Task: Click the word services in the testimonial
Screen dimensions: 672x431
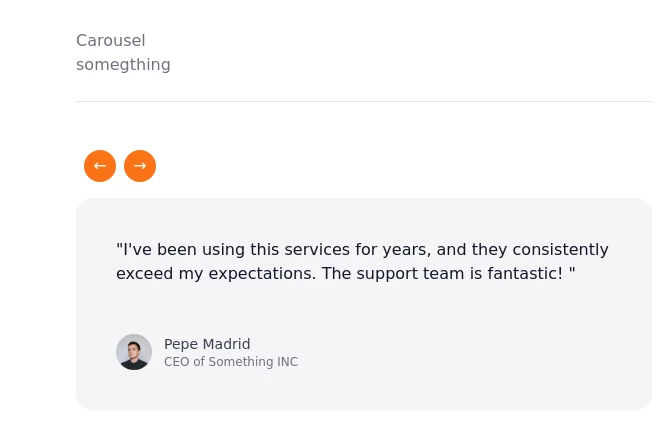Action: 324,249
